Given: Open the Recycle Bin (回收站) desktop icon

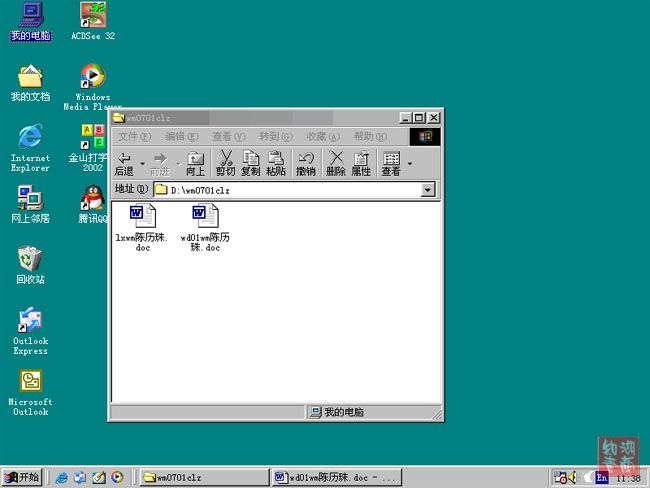Looking at the screenshot, I should pyautogui.click(x=30, y=265).
